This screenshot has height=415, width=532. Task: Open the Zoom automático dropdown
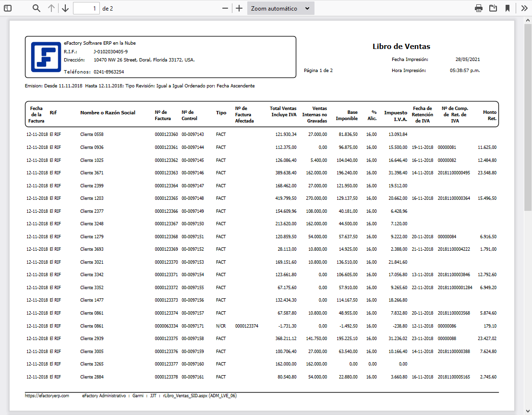(x=280, y=8)
